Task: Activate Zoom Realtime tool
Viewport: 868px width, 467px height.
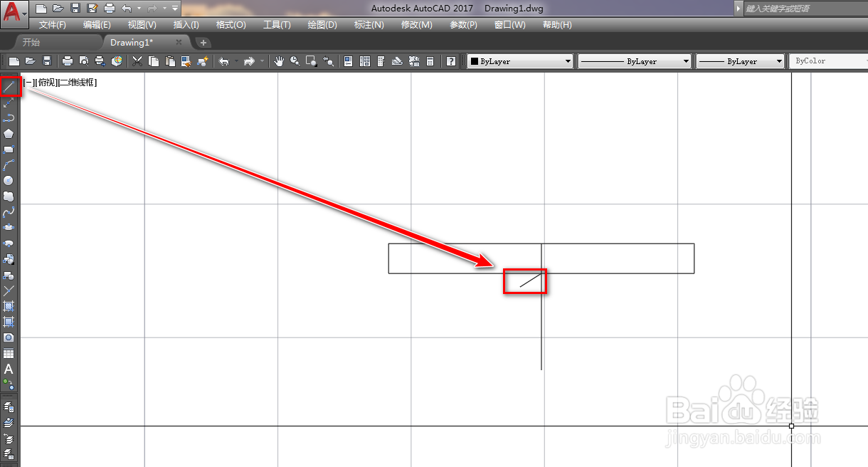Action: tap(295, 61)
